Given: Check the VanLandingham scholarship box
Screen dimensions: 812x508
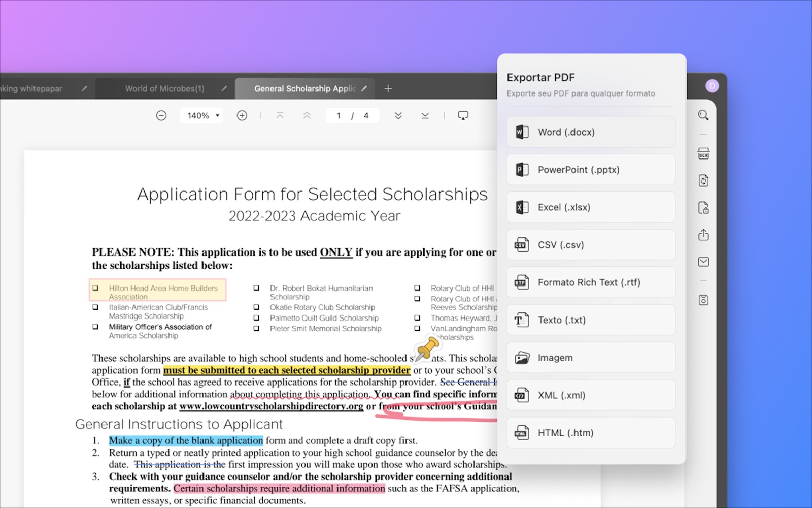Looking at the screenshot, I should 417,329.
